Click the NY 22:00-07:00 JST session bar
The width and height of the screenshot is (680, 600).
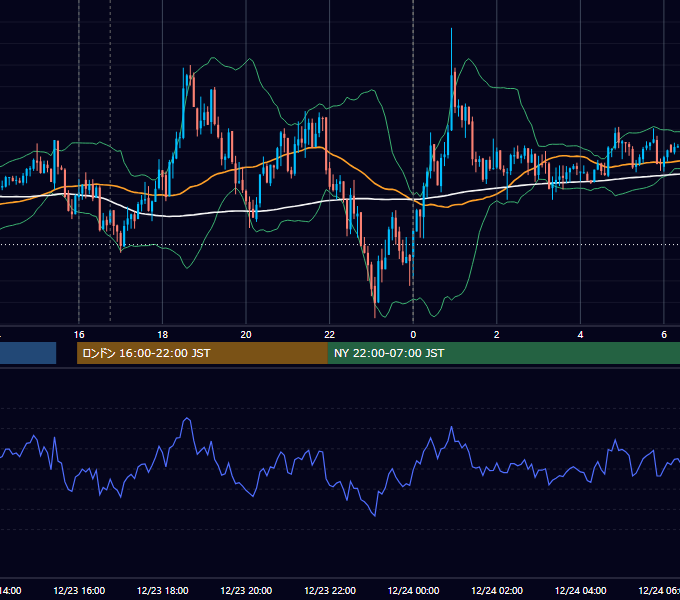503,353
